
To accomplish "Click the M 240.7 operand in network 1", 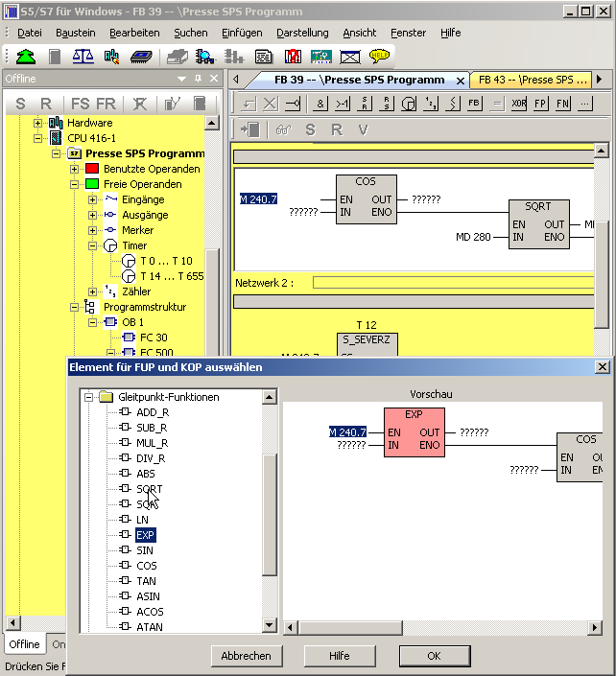I will [258, 199].
